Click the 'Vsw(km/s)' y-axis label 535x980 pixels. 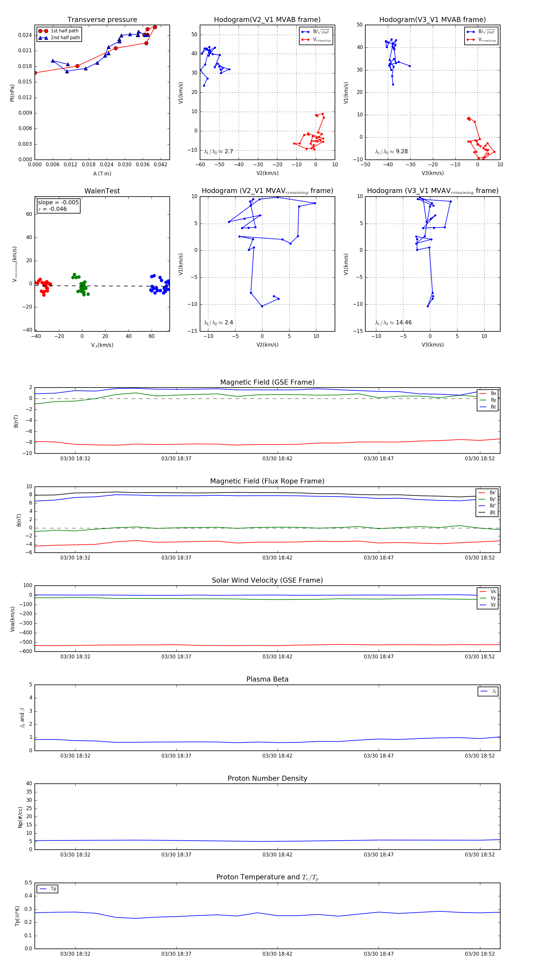12,619
